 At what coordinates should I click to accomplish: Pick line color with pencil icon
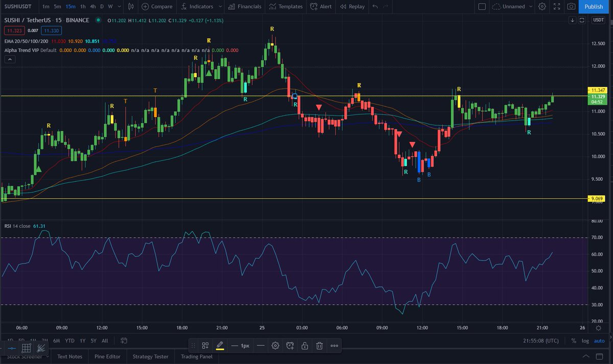[220, 346]
